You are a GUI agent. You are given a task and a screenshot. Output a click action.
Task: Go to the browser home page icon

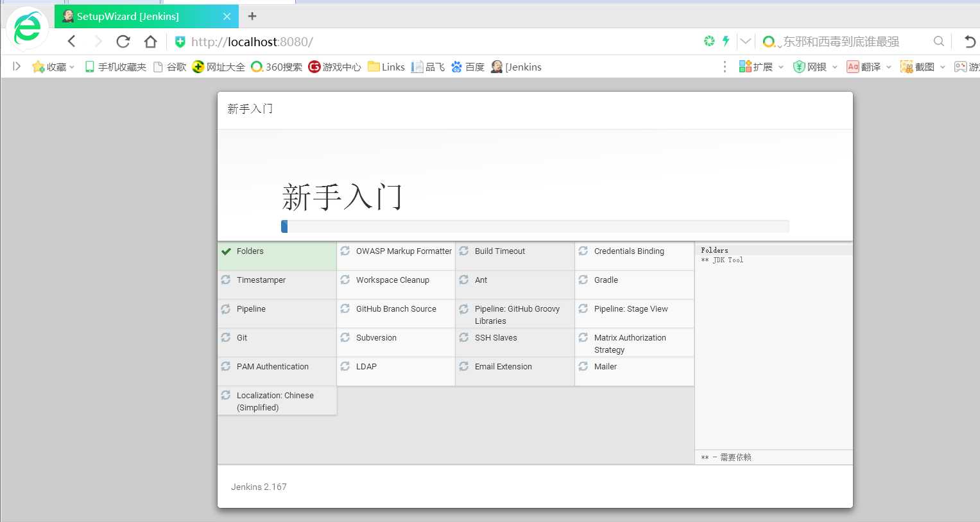click(151, 42)
